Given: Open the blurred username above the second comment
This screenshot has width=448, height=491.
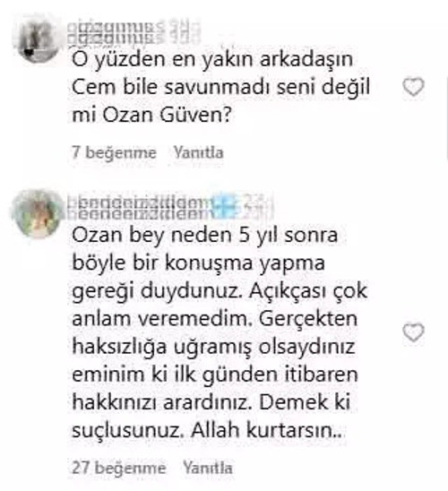Looking at the screenshot, I should (169, 206).
